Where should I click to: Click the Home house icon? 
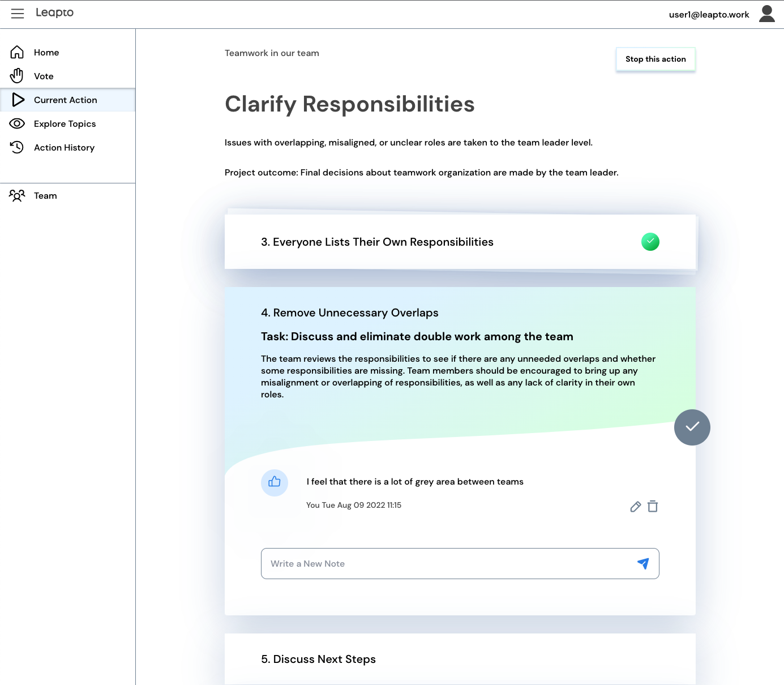pos(17,52)
